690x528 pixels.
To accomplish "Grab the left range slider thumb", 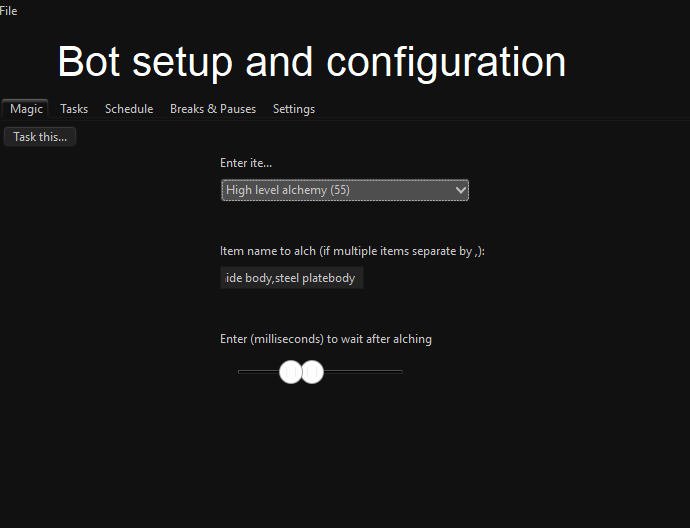I will (x=290, y=372).
